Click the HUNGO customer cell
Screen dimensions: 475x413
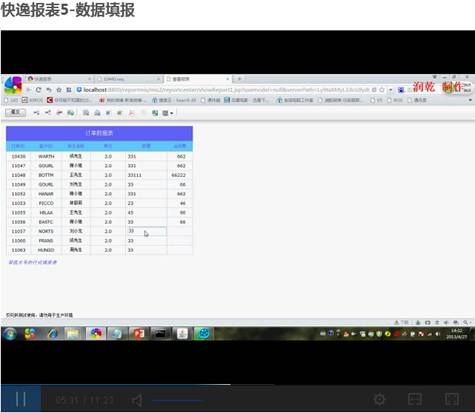(46, 250)
